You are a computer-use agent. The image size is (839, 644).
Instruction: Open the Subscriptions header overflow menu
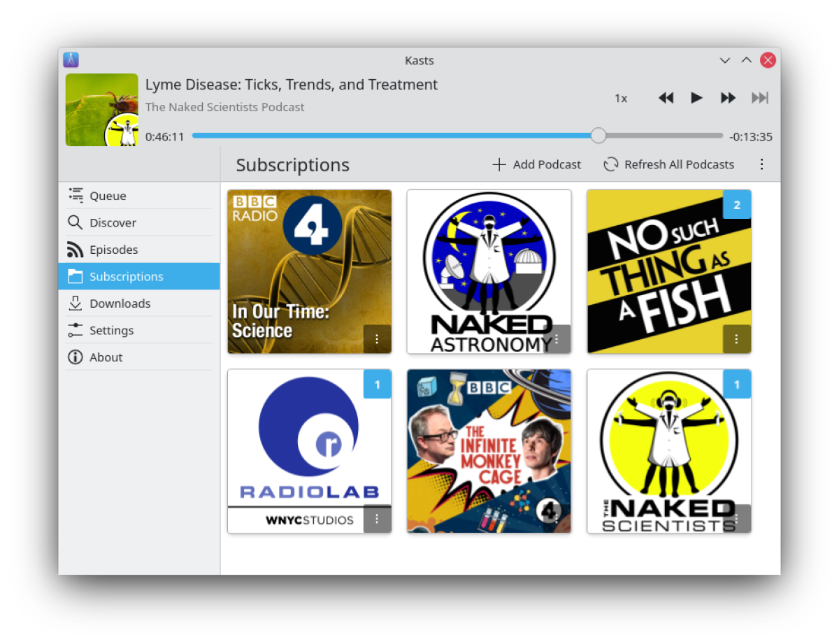click(761, 164)
